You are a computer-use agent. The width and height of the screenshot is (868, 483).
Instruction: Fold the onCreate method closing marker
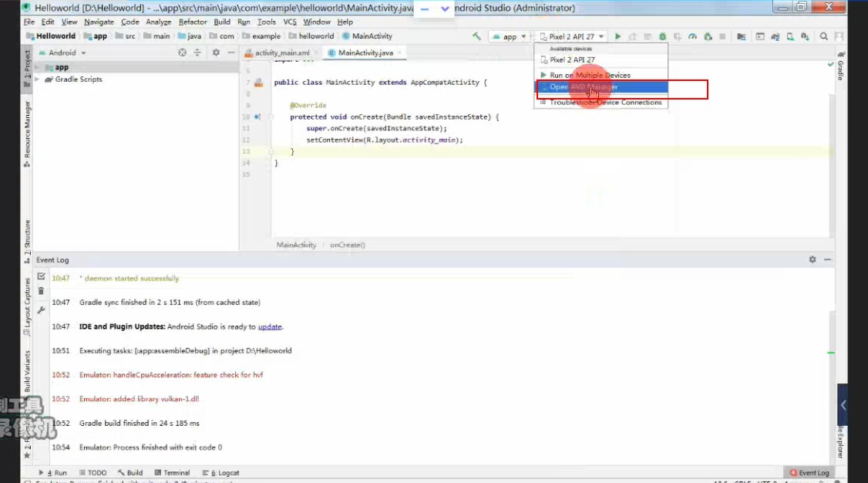coord(271,151)
